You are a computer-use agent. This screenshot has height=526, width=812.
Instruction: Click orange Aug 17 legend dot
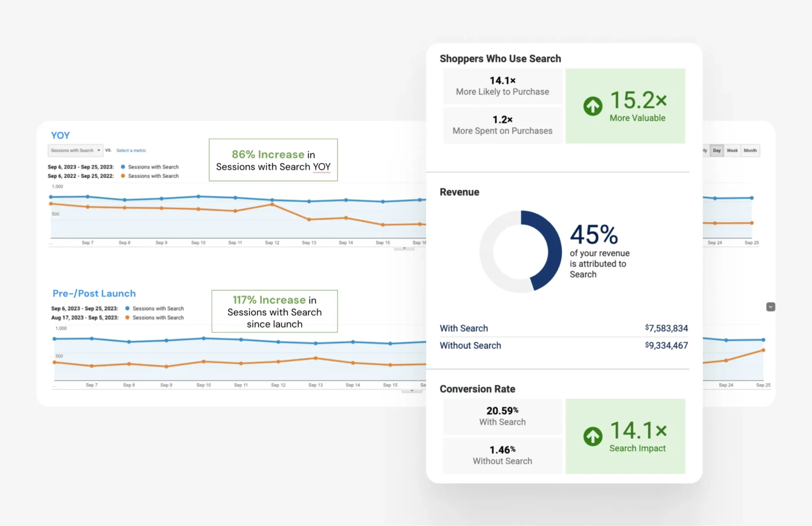127,317
